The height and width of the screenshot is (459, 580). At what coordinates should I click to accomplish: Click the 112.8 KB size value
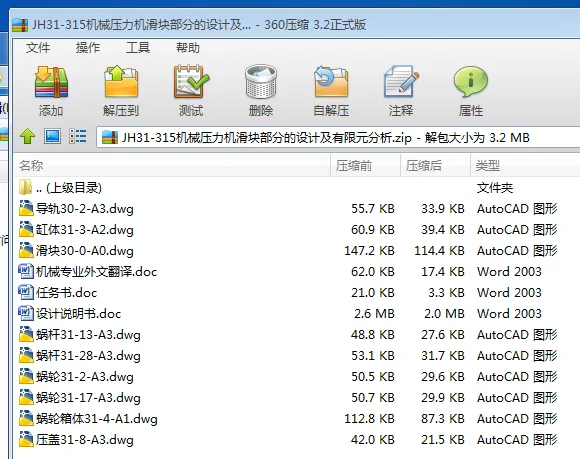tap(369, 419)
